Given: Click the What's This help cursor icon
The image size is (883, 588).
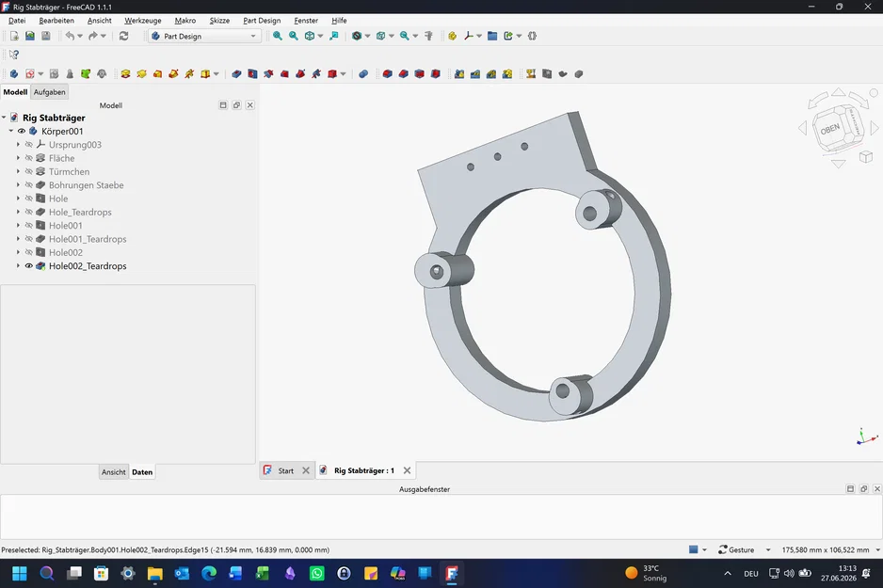Looking at the screenshot, I should [x=14, y=55].
